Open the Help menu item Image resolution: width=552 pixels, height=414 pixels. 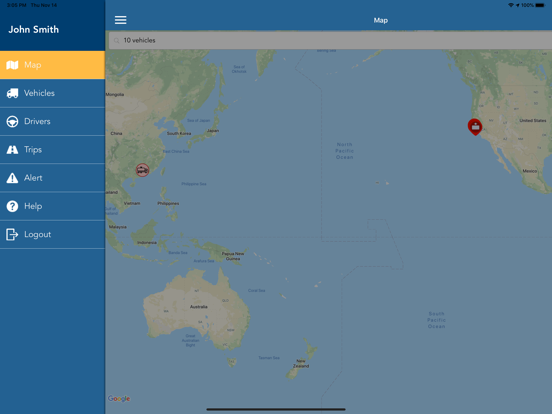[52, 206]
